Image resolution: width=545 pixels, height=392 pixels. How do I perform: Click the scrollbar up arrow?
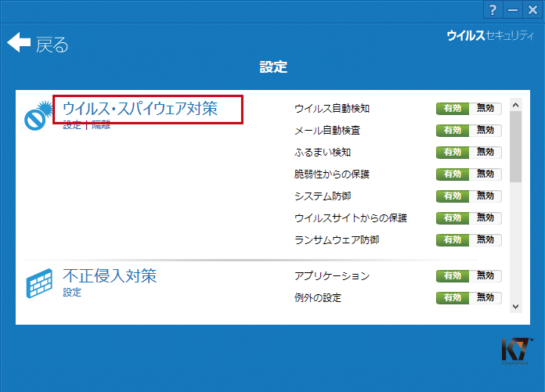coord(516,105)
